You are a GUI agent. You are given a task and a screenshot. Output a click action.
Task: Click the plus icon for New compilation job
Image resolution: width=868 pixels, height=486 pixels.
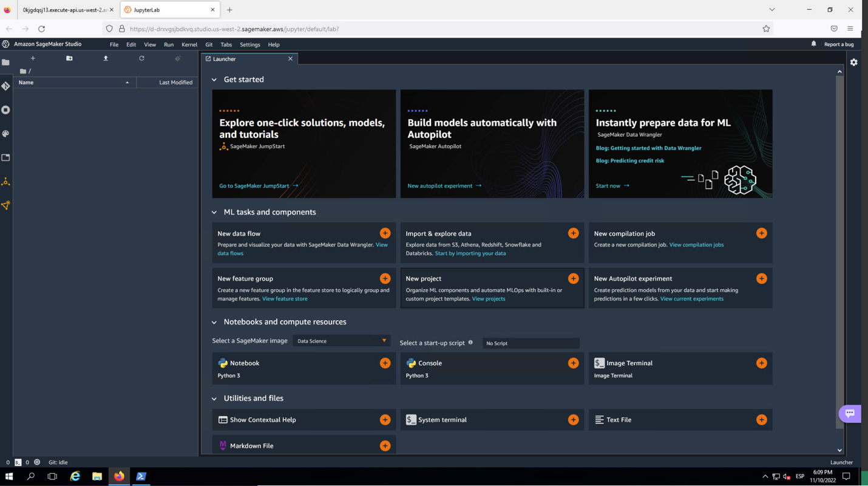click(x=761, y=233)
